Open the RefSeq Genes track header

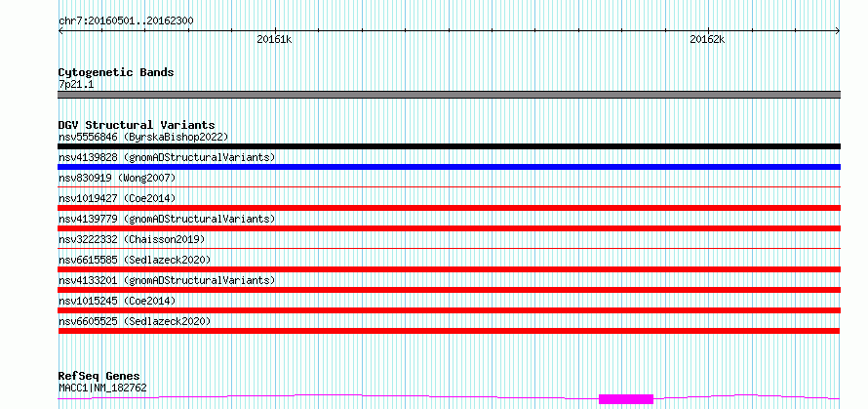(x=99, y=377)
